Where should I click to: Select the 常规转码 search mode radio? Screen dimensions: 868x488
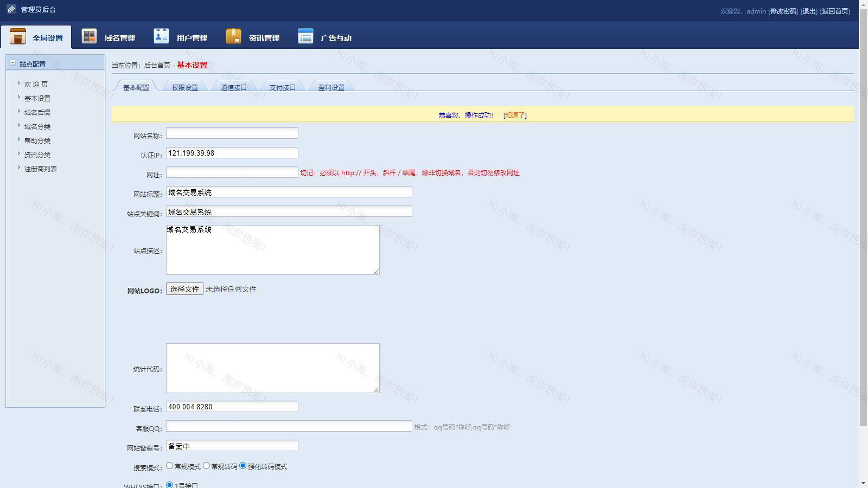206,466
